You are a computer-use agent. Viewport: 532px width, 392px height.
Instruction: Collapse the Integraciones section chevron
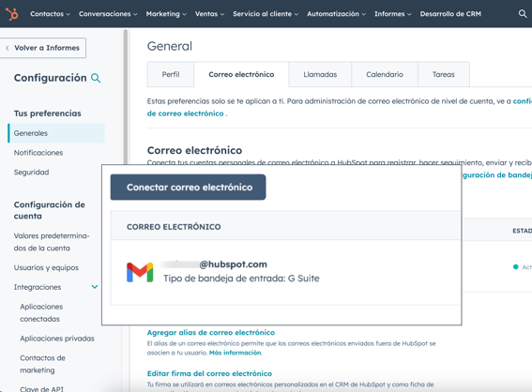tap(95, 287)
